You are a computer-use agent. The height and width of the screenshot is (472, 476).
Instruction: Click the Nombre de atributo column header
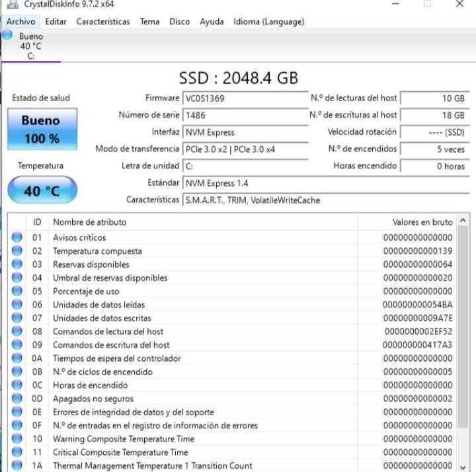pyautogui.click(x=89, y=222)
